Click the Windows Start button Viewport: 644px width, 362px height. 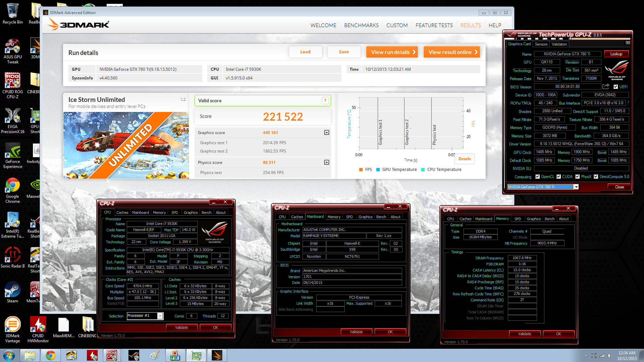coord(9,355)
